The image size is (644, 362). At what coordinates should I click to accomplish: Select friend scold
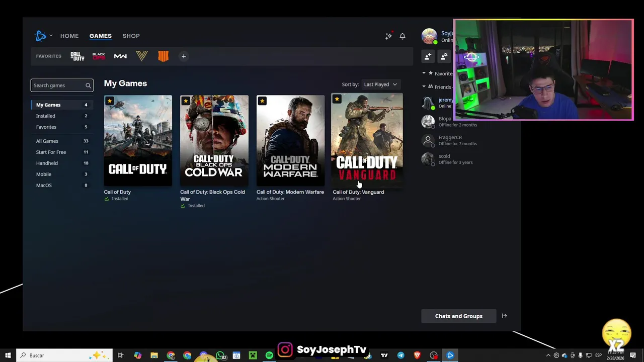click(x=444, y=156)
